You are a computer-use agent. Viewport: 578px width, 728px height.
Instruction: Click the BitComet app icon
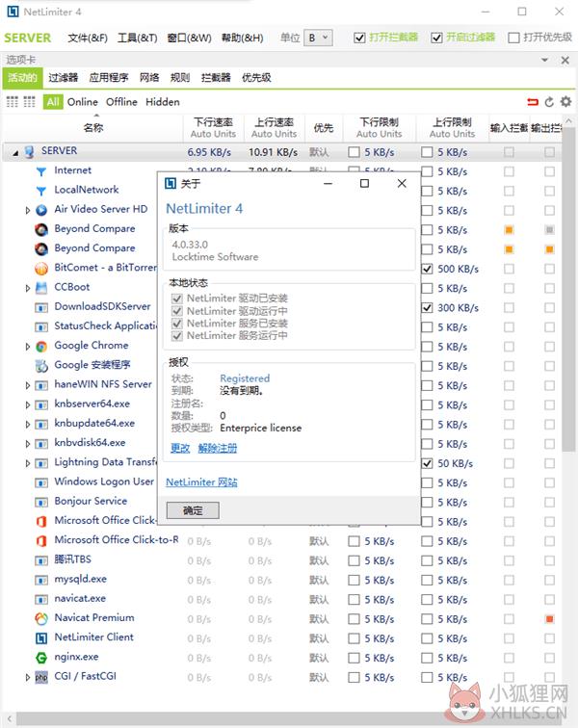[x=41, y=269]
